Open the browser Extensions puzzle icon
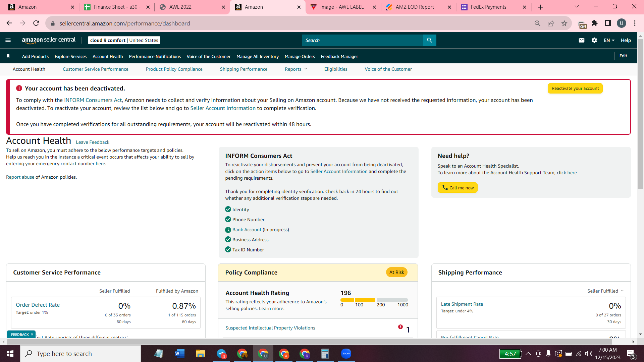This screenshot has height=362, width=644. pyautogui.click(x=595, y=23)
